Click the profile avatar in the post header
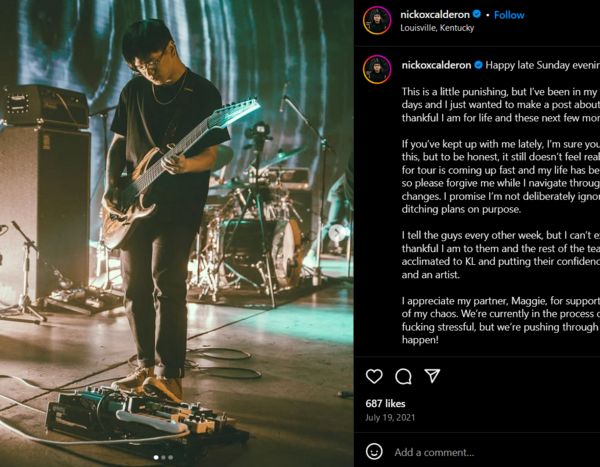 377,20
